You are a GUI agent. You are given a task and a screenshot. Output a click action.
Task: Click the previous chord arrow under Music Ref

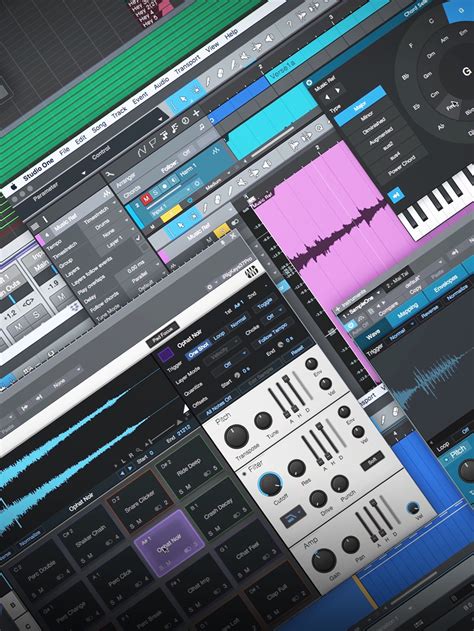click(327, 97)
